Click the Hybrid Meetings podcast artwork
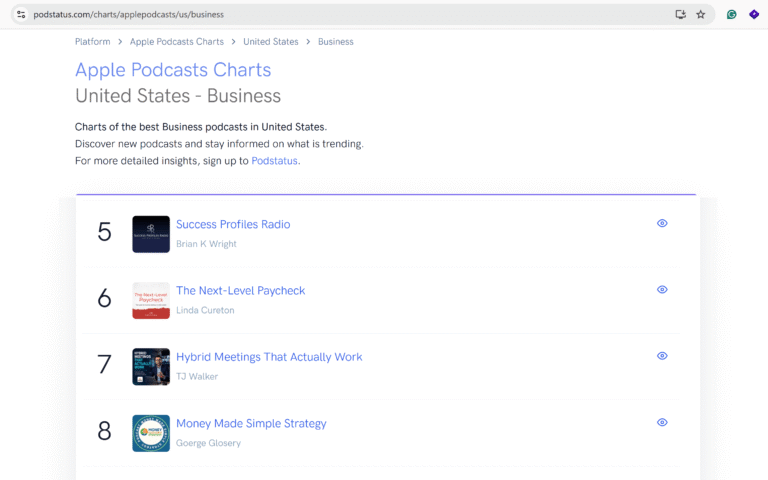This screenshot has width=768, height=480. tap(151, 367)
